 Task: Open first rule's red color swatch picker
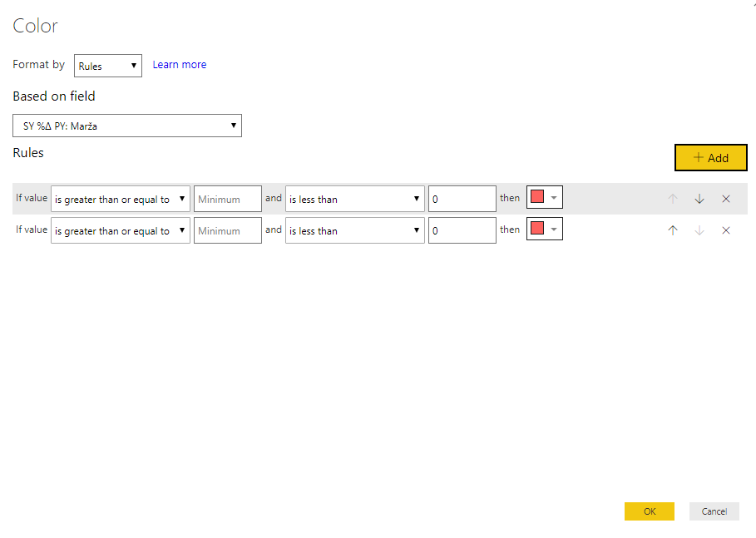pos(545,197)
